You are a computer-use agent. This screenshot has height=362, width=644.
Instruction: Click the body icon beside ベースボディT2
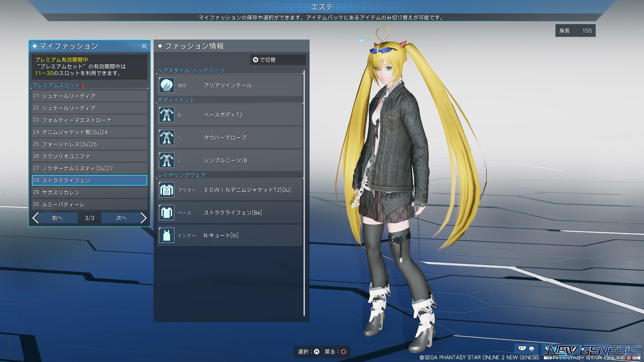pos(166,115)
